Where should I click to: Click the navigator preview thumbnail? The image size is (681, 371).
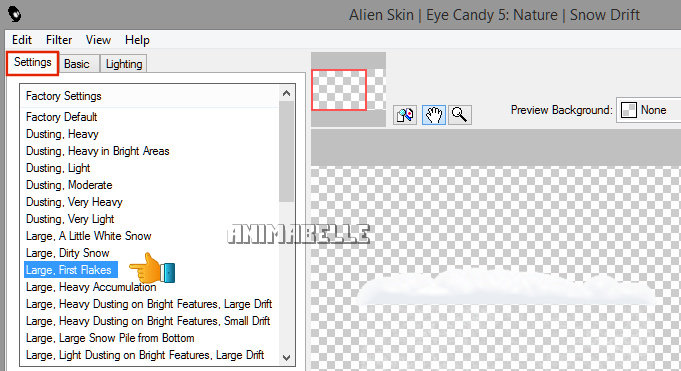(348, 90)
